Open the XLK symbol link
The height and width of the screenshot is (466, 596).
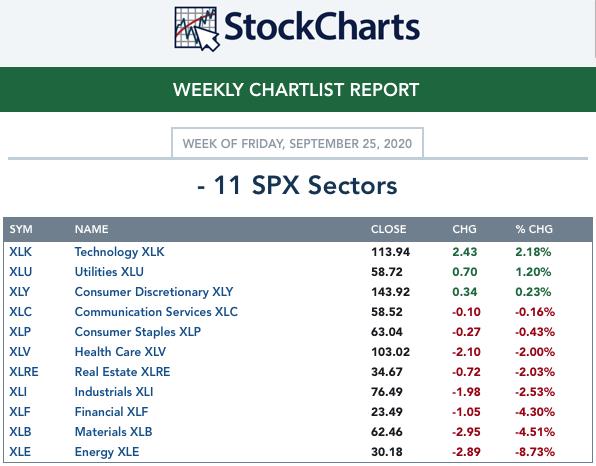(21, 252)
